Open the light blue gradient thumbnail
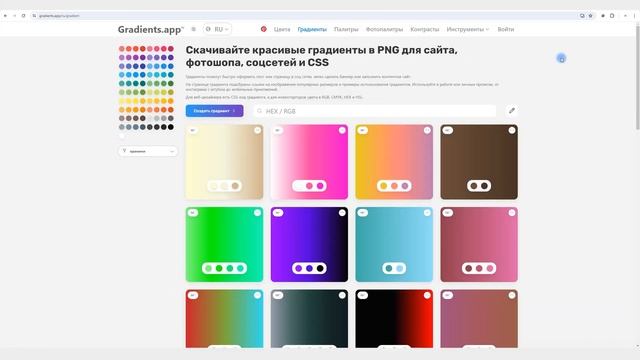 click(x=394, y=244)
